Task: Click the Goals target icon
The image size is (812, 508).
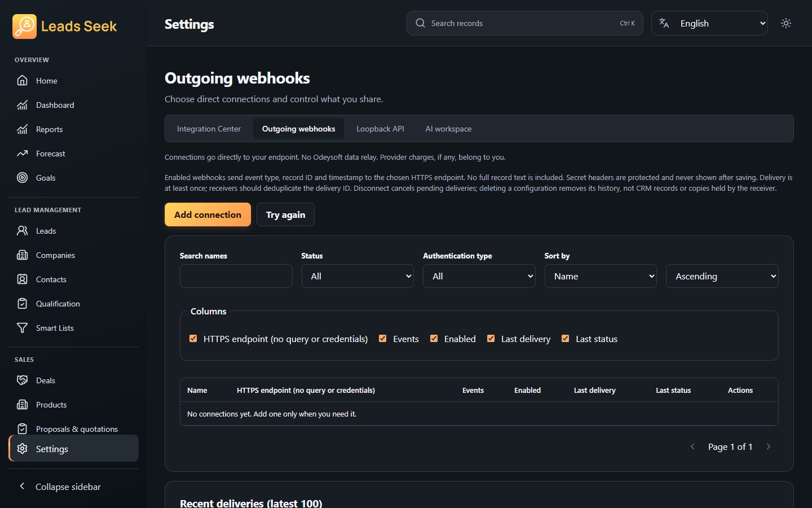Action: point(22,178)
